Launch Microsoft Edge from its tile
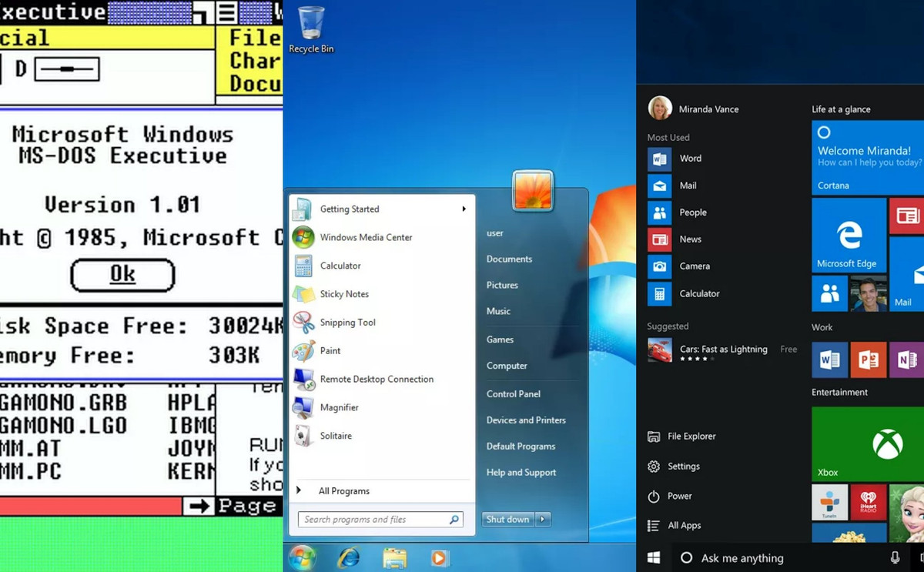Image resolution: width=924 pixels, height=572 pixels. [849, 235]
